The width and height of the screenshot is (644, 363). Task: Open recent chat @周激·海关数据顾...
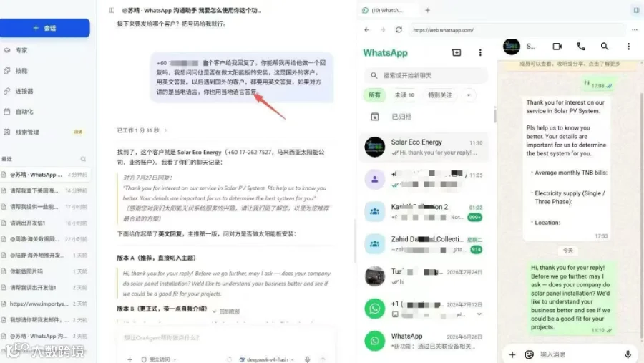point(44,239)
